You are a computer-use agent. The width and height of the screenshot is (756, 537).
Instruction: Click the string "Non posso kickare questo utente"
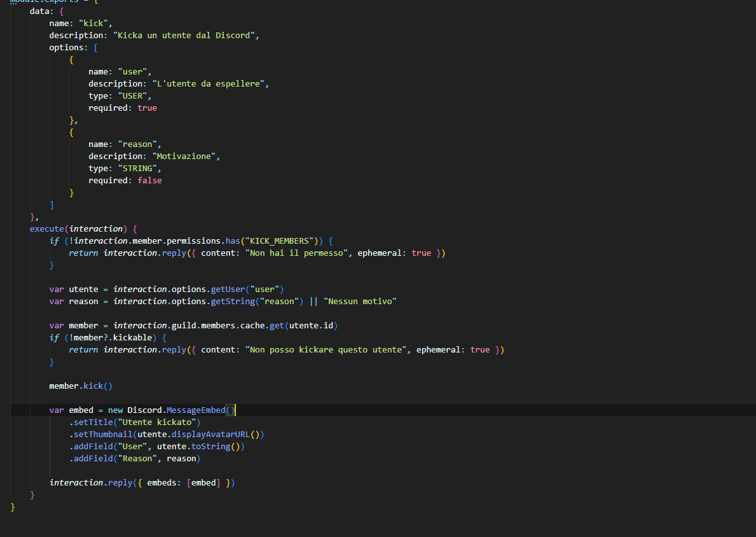(326, 349)
